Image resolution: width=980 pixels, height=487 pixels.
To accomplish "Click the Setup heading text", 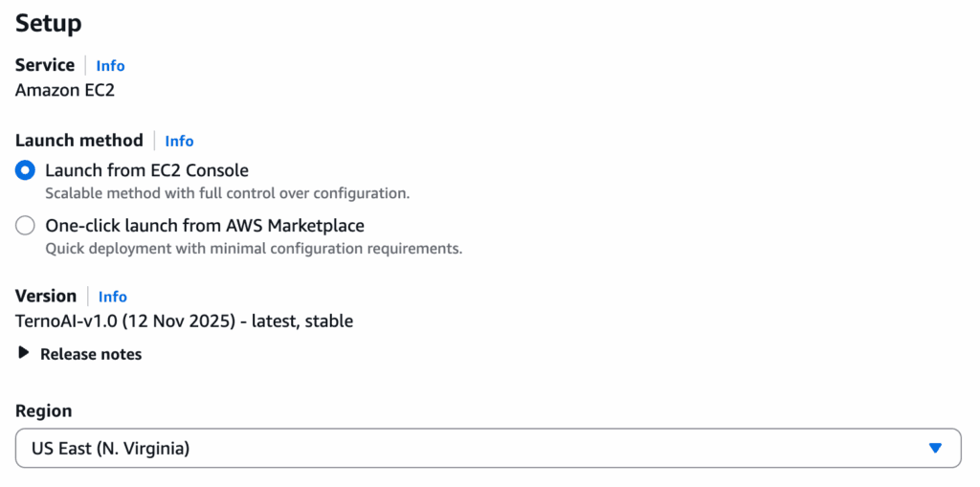I will (48, 23).
